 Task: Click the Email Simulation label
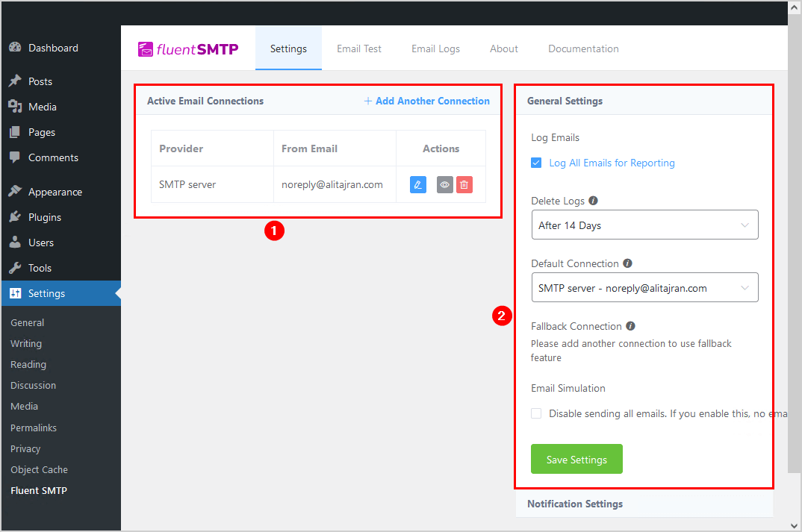tap(568, 388)
